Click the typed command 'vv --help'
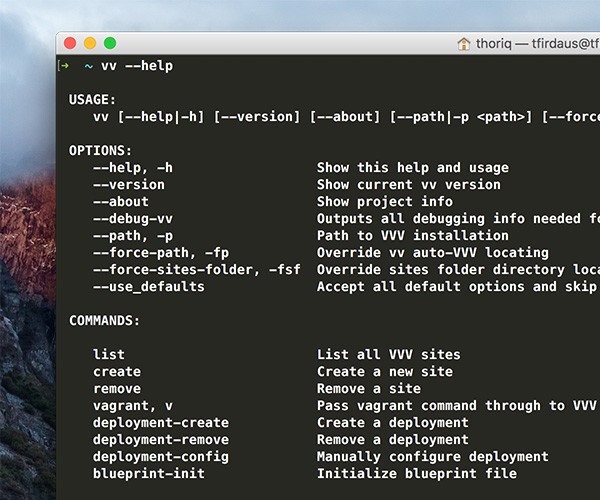The image size is (600, 500). (137, 66)
